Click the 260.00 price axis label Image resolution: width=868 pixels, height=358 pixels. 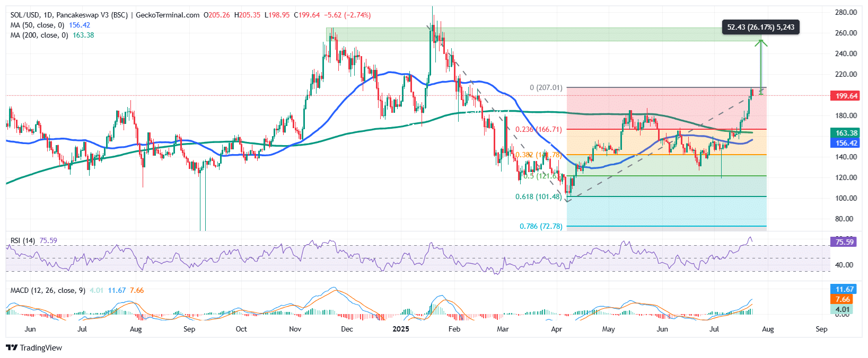(846, 33)
